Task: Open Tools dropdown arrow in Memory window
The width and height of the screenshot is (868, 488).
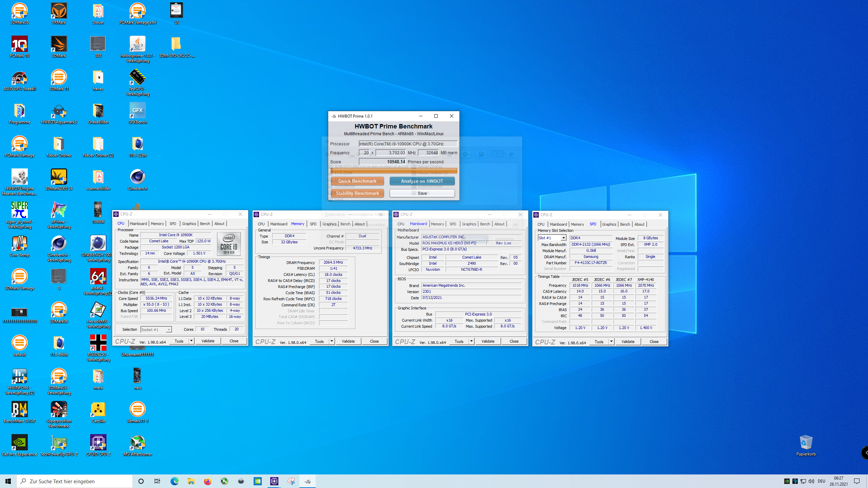Action: tap(332, 341)
